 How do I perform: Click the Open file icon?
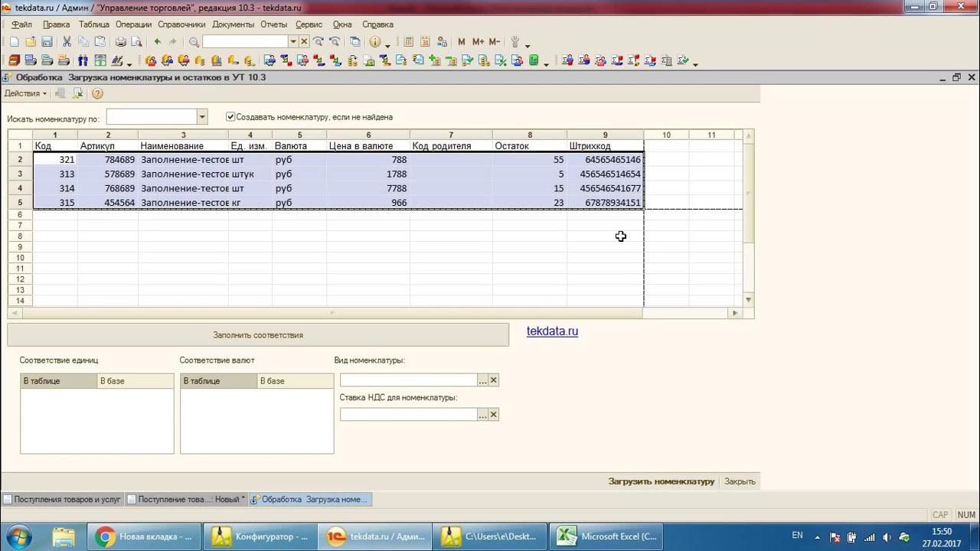[31, 42]
